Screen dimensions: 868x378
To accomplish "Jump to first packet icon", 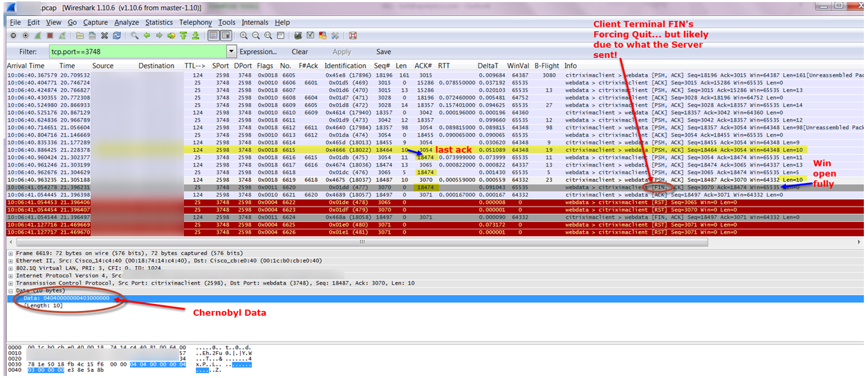I will coord(183,35).
